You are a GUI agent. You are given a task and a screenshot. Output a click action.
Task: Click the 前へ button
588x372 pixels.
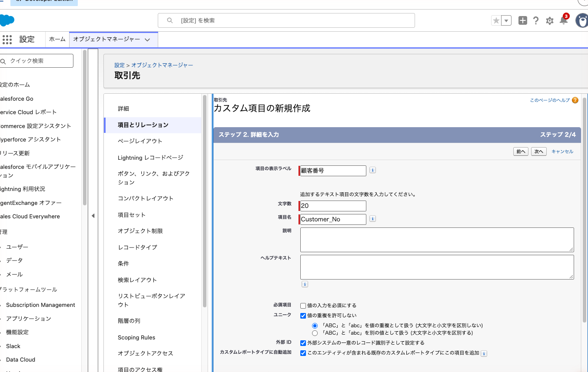pos(521,151)
